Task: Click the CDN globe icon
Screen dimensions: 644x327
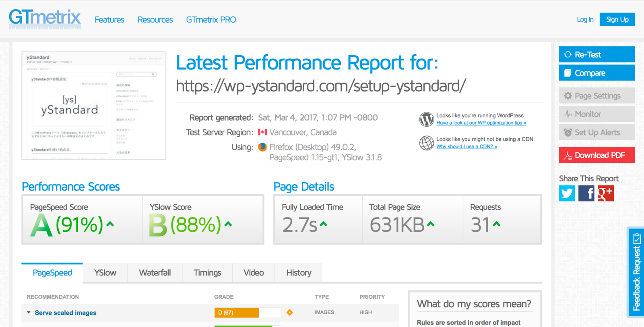Action: [426, 143]
